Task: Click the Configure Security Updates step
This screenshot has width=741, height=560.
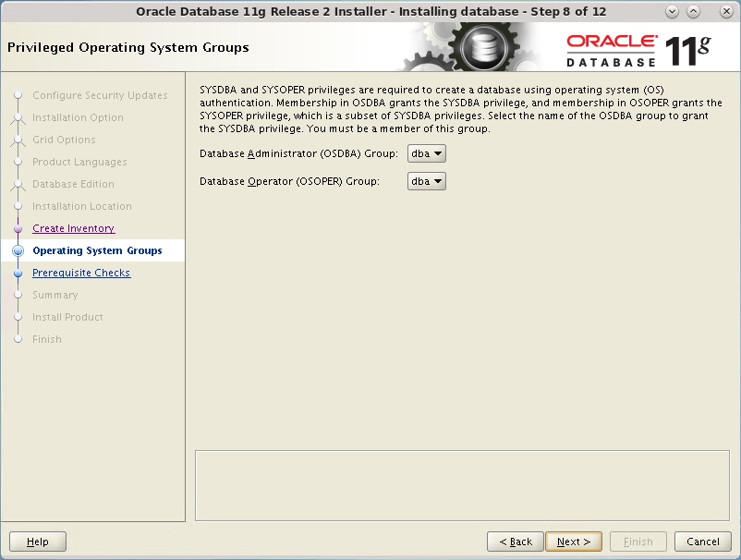Action: tap(100, 95)
